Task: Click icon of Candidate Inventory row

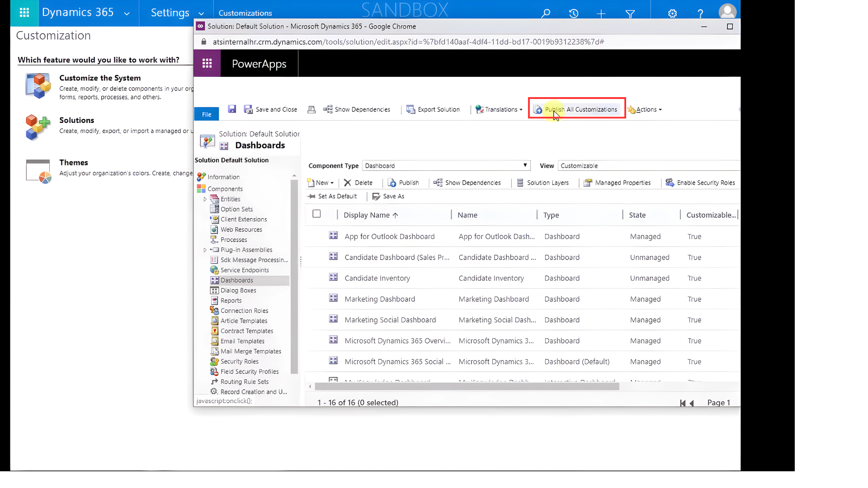Action: pos(333,277)
